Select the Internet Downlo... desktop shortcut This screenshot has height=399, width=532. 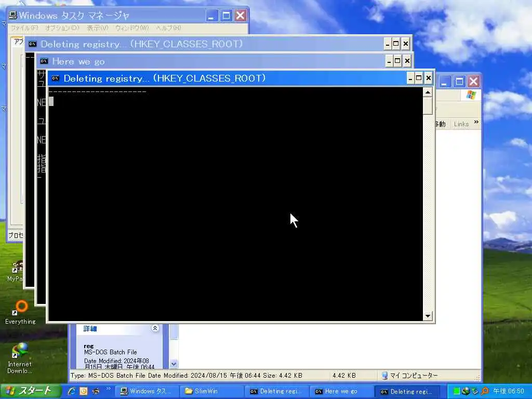pyautogui.click(x=20, y=358)
